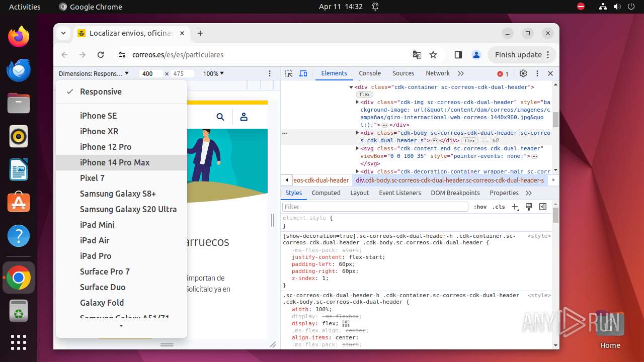Viewport: 644px width, 362px height.
Task: Bookmark this page star icon
Action: point(433,55)
